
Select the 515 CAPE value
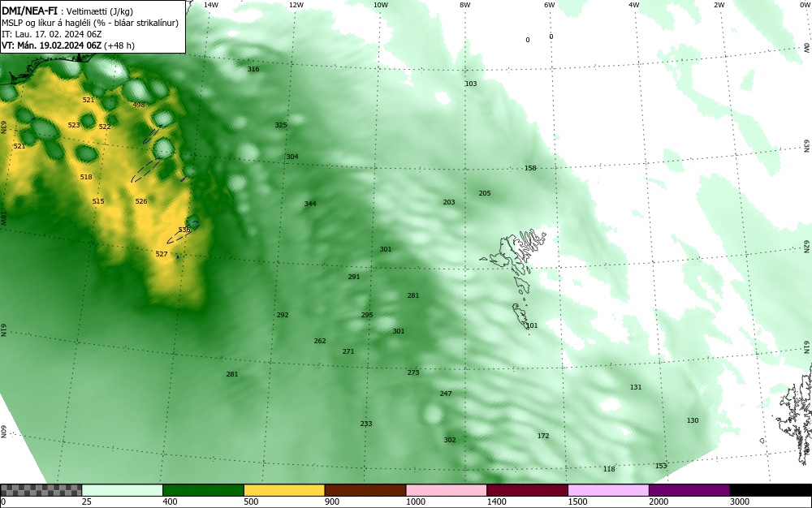tap(98, 201)
